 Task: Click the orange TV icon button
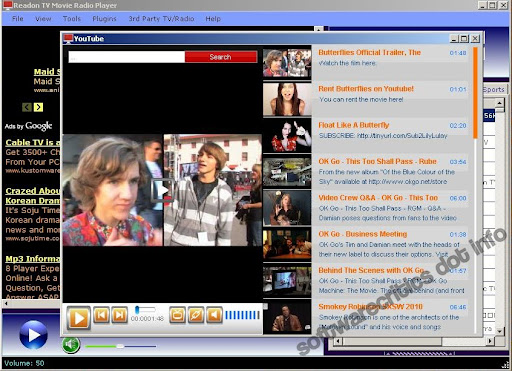[x=178, y=315]
